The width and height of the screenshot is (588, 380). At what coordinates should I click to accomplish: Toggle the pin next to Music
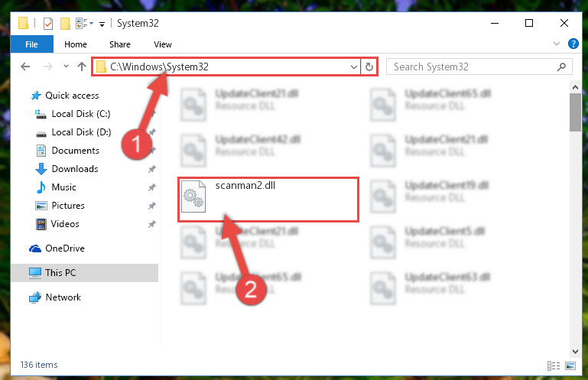point(151,187)
